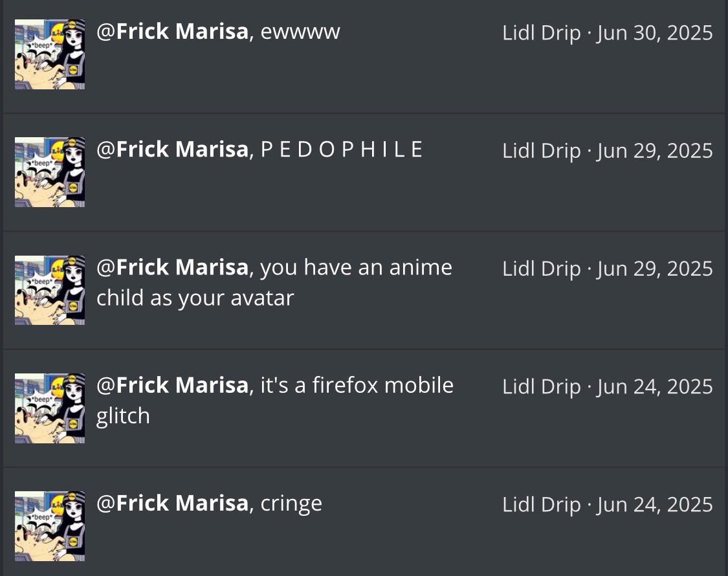728x576 pixels.
Task: Click the @Frick Marisa mention before "P E D O P H I L E"
Action: (x=172, y=150)
